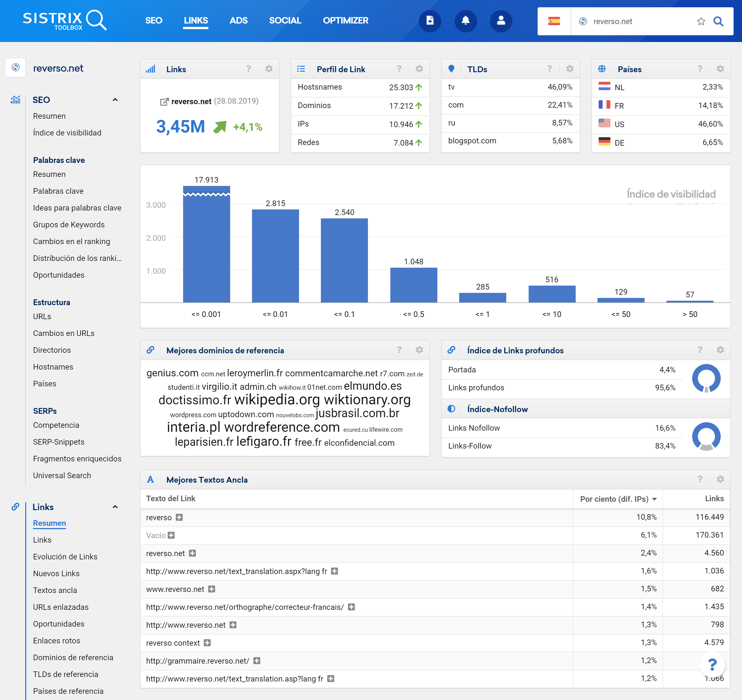Click the reverso.net search input field
Screen dimensions: 742x700
click(x=639, y=21)
